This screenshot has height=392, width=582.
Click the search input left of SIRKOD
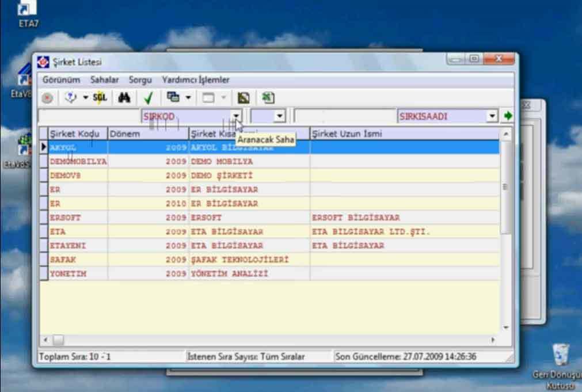89,116
